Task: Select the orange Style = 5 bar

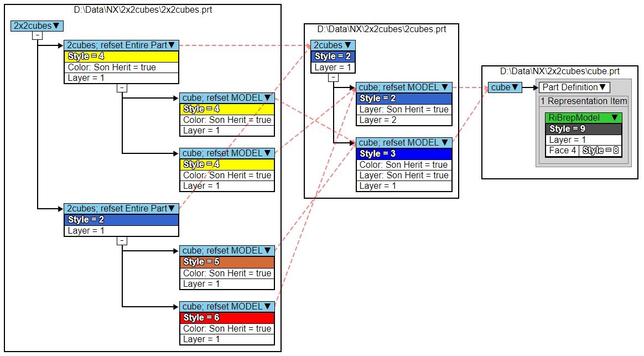Action: [x=227, y=262]
